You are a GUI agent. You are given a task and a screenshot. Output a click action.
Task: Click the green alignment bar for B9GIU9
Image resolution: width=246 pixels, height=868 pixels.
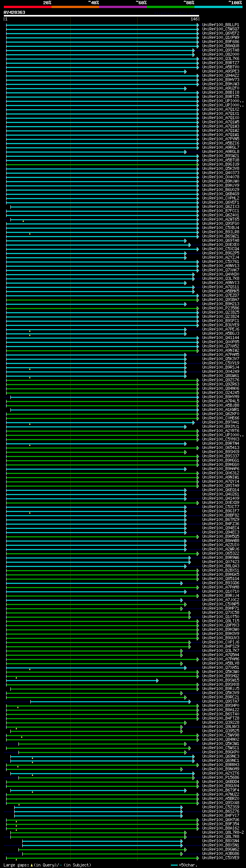point(102,164)
